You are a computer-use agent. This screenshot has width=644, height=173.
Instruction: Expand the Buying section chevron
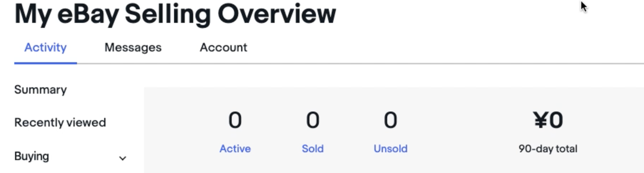coord(123,158)
